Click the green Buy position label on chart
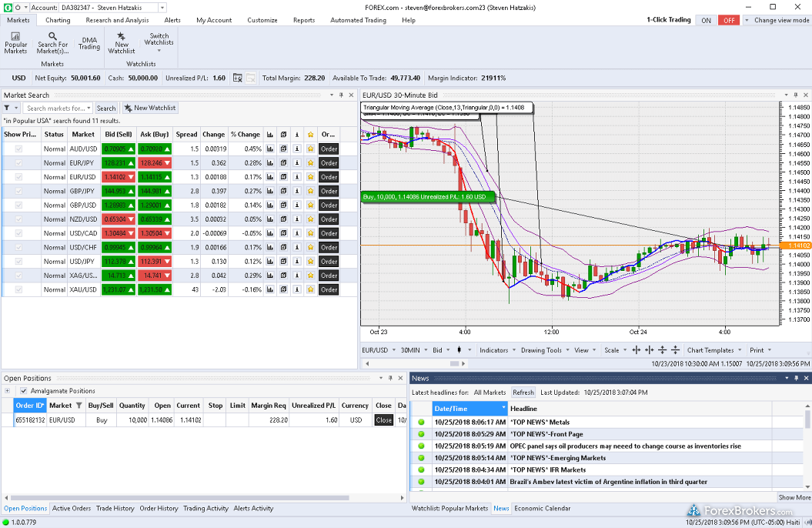The image size is (812, 528). point(428,197)
